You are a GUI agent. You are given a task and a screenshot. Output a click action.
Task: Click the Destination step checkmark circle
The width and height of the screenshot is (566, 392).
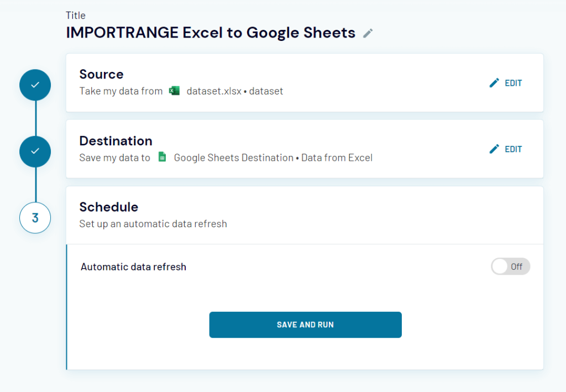pos(35,151)
